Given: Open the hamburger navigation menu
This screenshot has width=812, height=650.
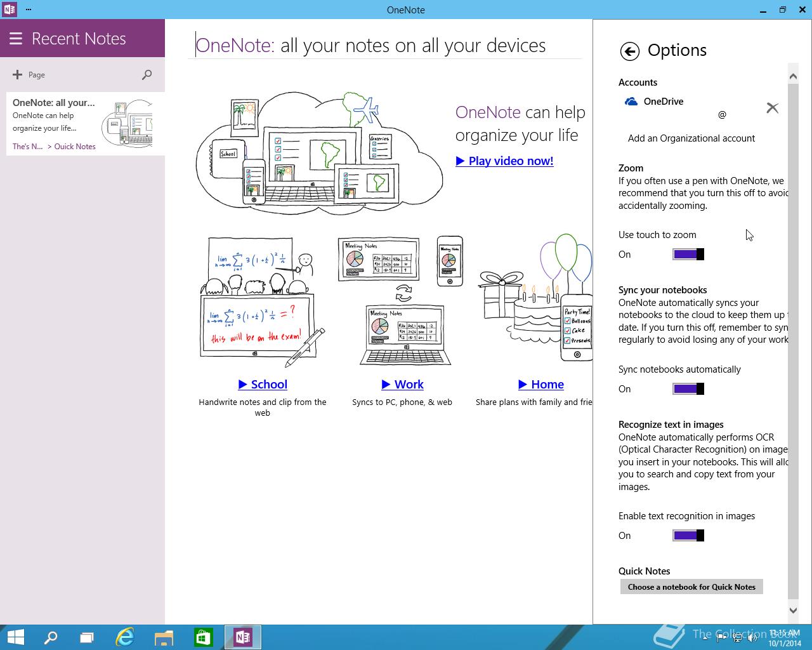Looking at the screenshot, I should tap(16, 39).
